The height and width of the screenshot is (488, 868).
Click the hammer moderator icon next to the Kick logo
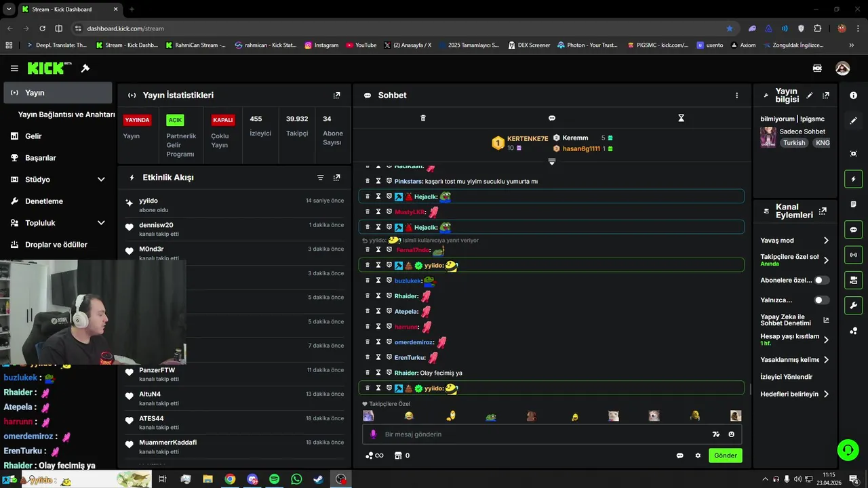tap(85, 68)
